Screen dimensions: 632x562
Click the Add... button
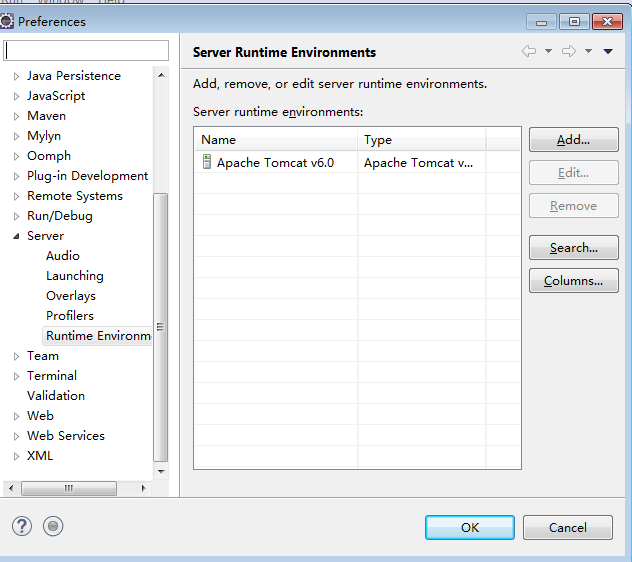[574, 140]
